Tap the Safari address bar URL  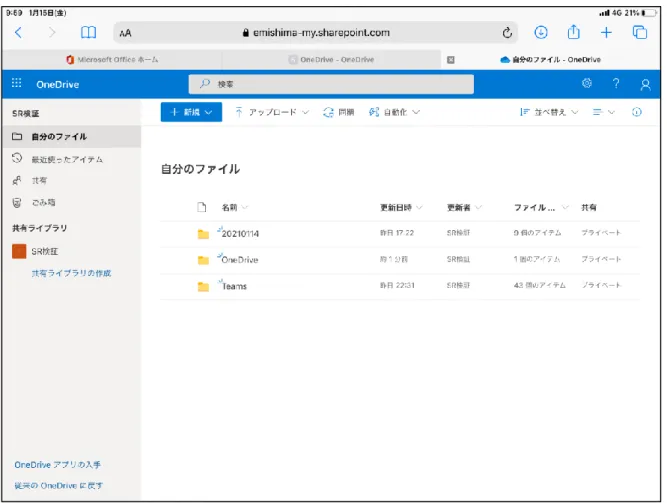tap(316, 33)
